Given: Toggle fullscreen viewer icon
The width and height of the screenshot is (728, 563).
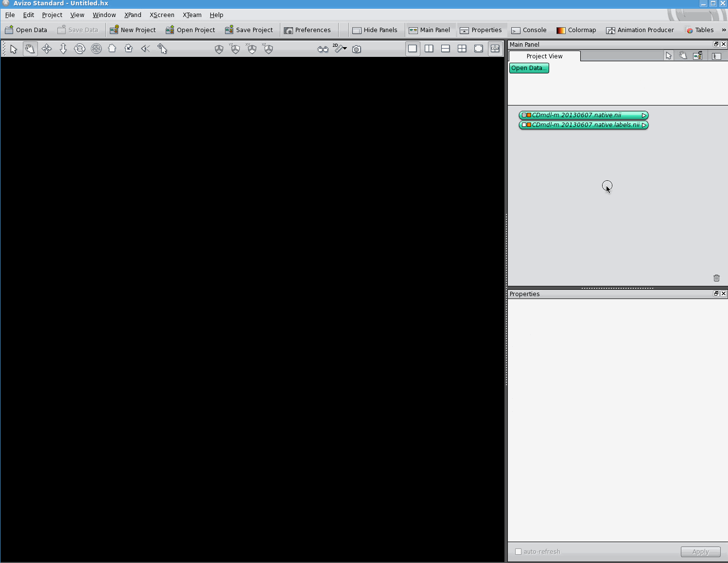Looking at the screenshot, I should pos(479,49).
